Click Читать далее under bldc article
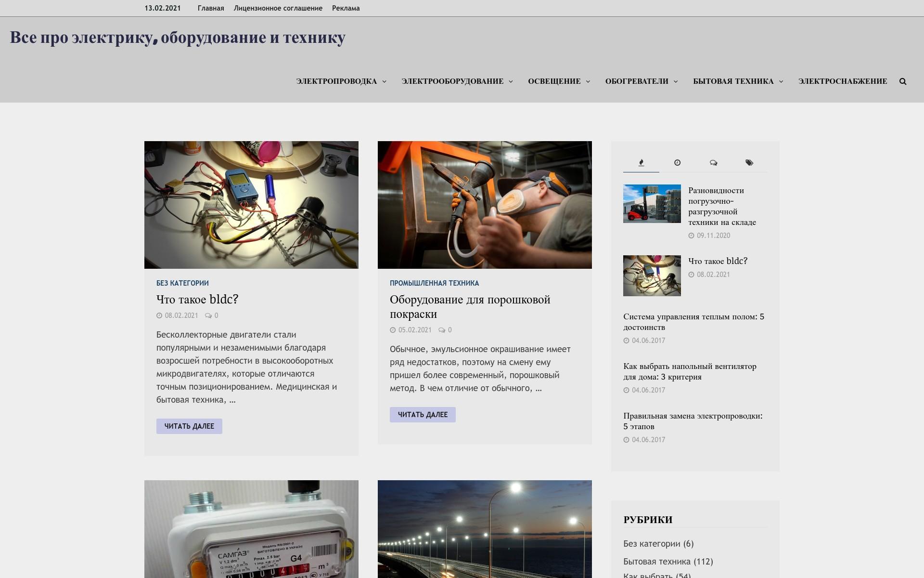The width and height of the screenshot is (924, 578). click(x=189, y=426)
